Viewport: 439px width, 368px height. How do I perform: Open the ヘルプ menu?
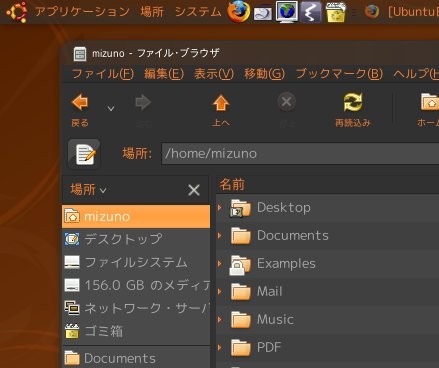pos(416,74)
